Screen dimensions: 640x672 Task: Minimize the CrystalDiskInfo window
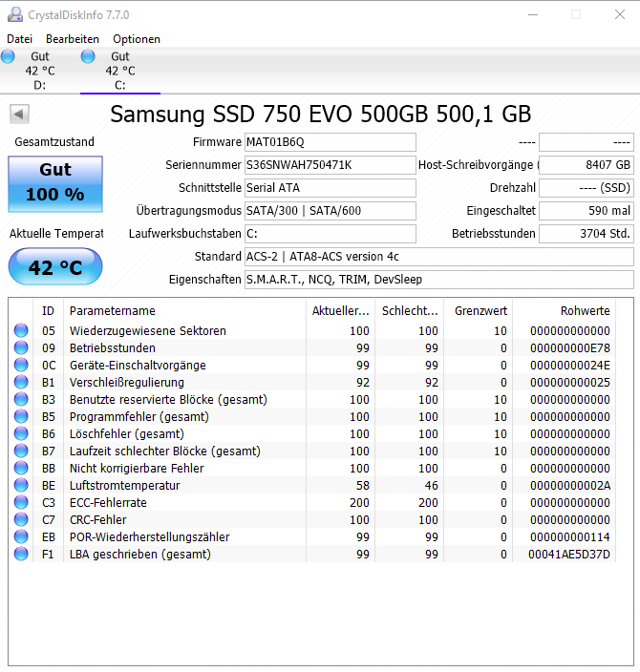click(533, 14)
